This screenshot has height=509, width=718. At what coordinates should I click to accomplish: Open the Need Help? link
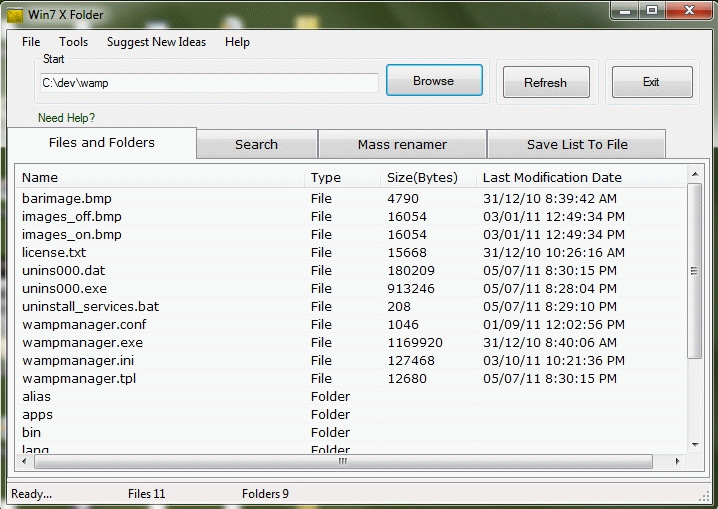(66, 118)
